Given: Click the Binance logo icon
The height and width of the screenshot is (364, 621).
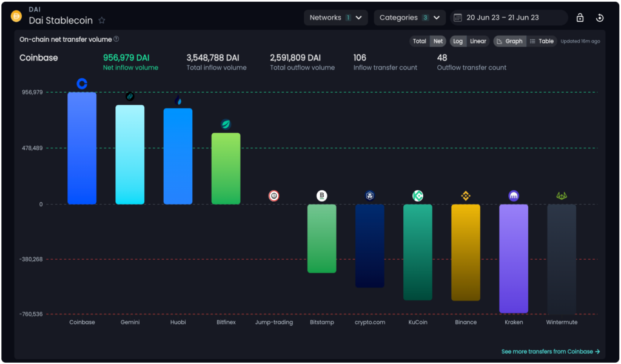Looking at the screenshot, I should [466, 196].
